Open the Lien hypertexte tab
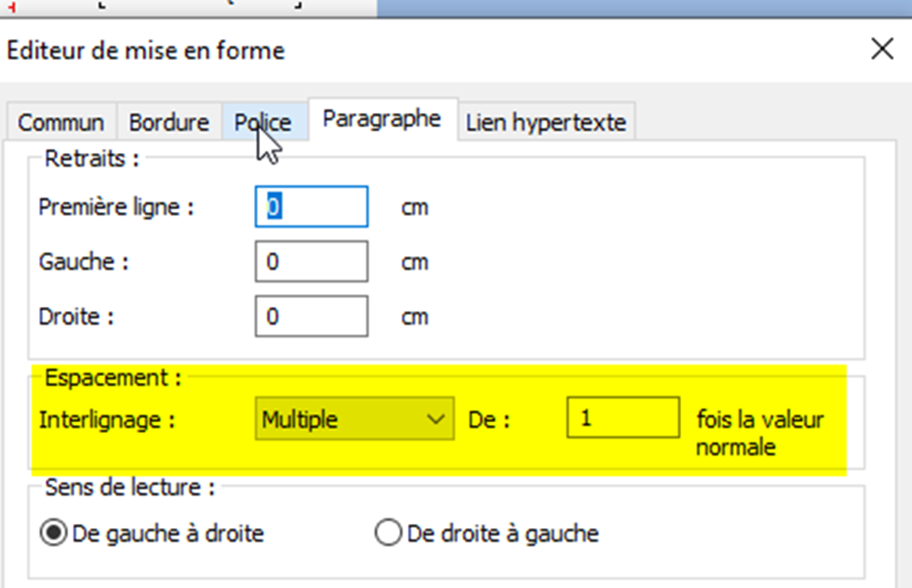This screenshot has height=588, width=912. click(546, 122)
